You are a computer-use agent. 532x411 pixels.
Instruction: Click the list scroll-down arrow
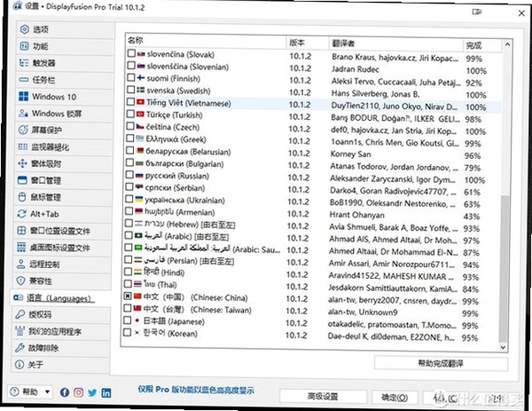503,347
